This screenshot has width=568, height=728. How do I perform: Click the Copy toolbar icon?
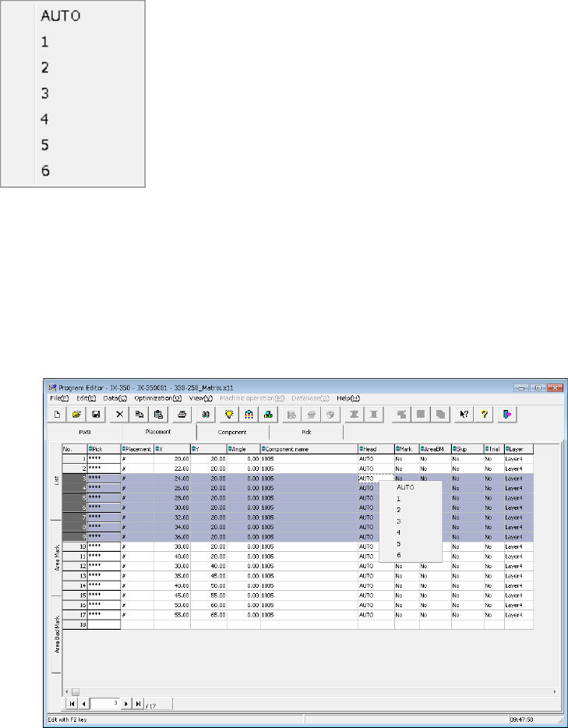tap(139, 415)
